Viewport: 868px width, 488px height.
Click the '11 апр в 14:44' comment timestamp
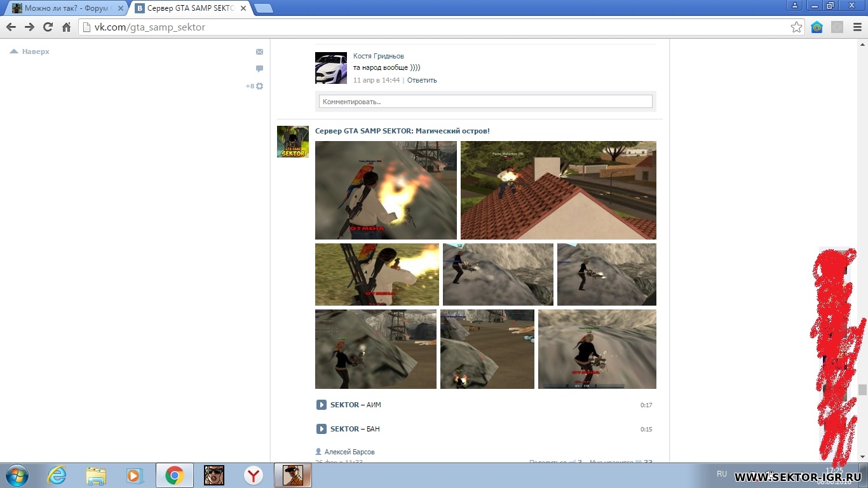[x=376, y=80]
